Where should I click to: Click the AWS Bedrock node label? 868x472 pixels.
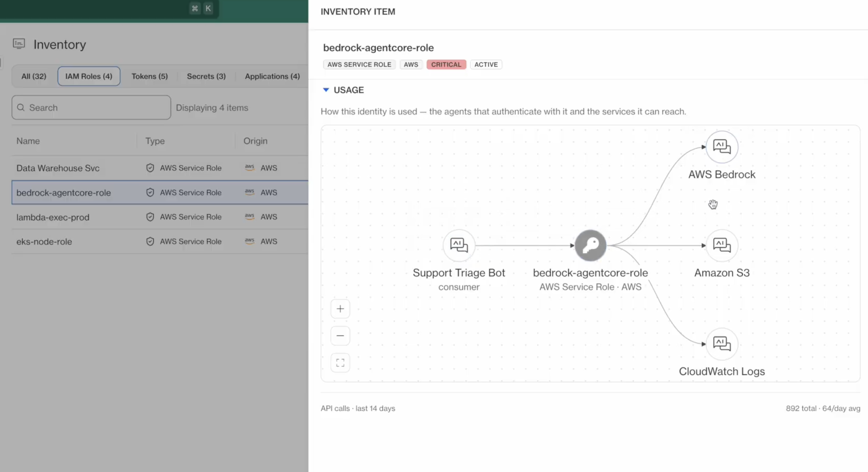tap(722, 174)
